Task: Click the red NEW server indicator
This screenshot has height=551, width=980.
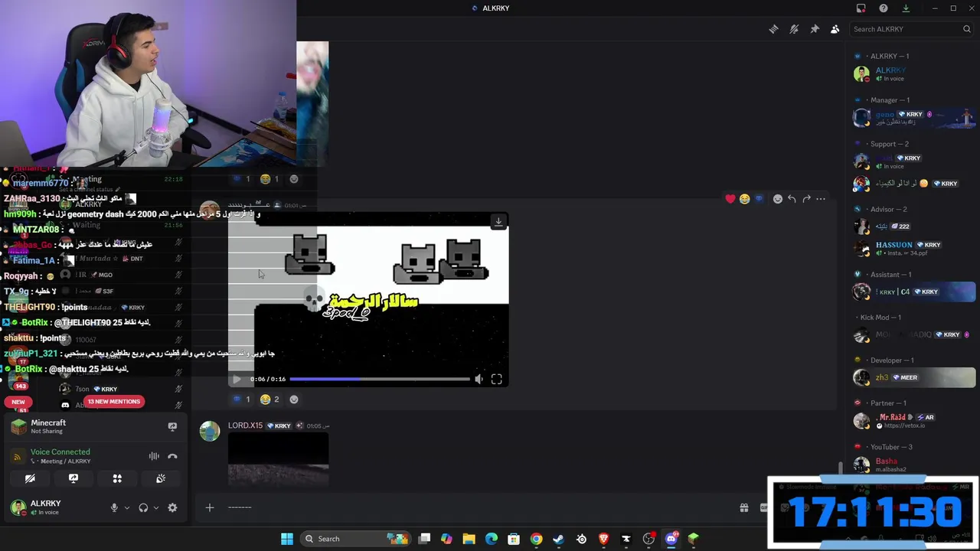Action: pos(18,402)
